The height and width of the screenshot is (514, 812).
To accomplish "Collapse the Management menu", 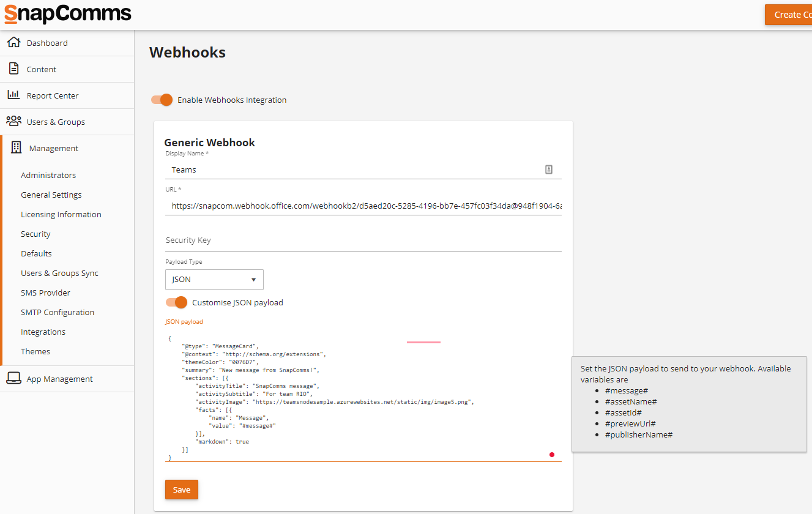I will (x=67, y=148).
